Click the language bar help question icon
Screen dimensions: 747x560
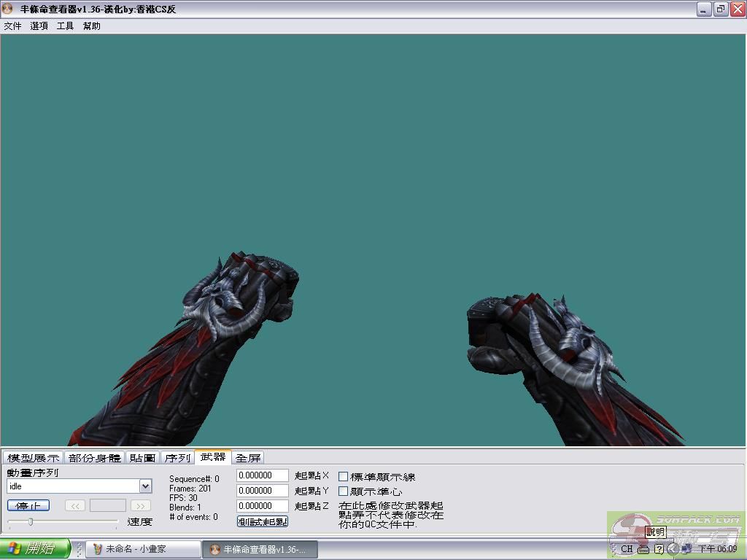(x=659, y=549)
